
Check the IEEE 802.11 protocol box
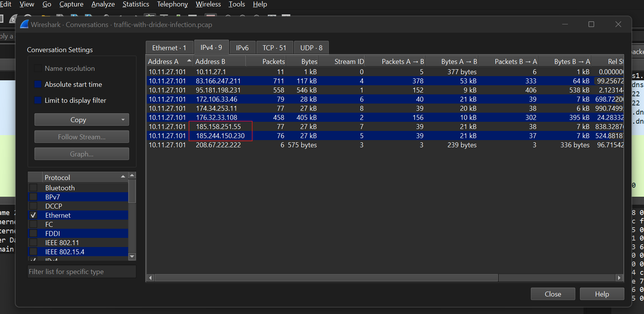(x=33, y=242)
